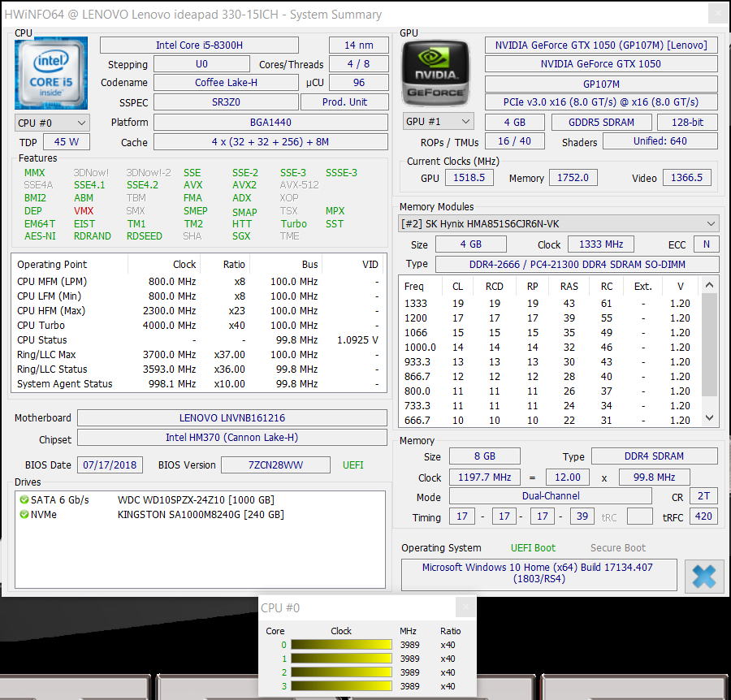This screenshot has height=700, width=731.
Task: Click the Prod. Unit field
Action: tap(344, 102)
